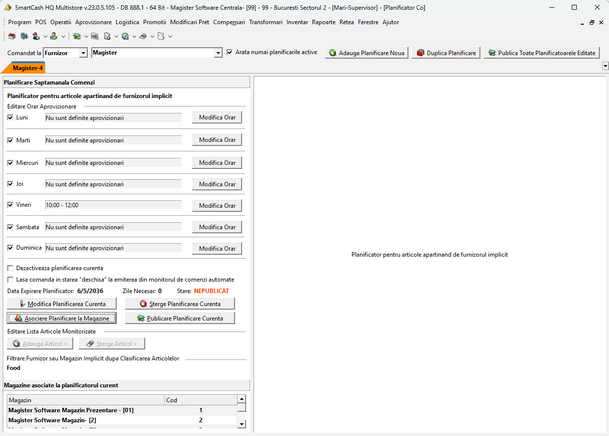Open the Aprovizionare menu
The width and height of the screenshot is (609, 436).
93,22
